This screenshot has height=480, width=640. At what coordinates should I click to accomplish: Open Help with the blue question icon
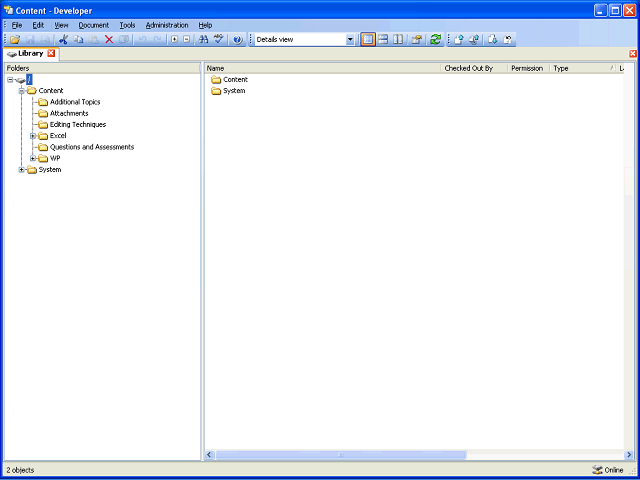[238, 40]
